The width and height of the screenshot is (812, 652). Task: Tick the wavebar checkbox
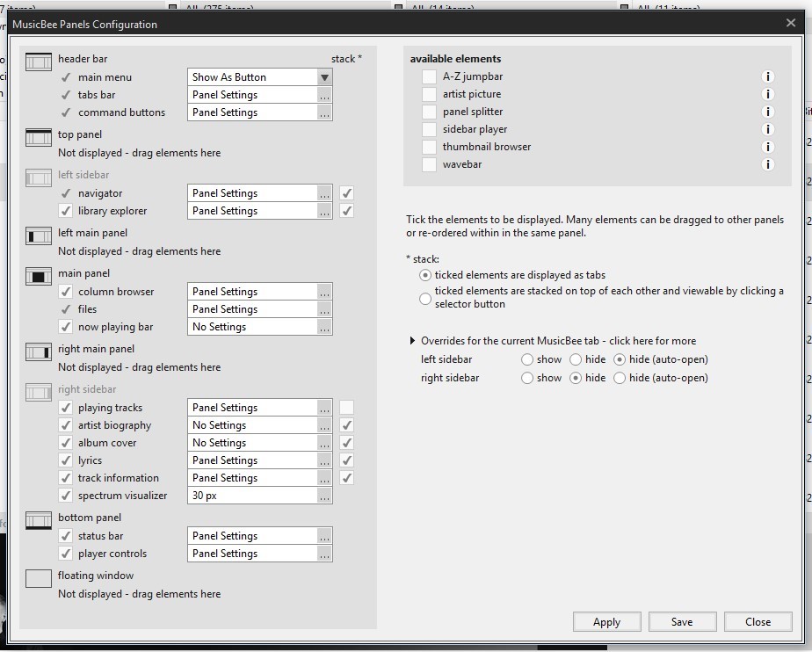[429, 164]
